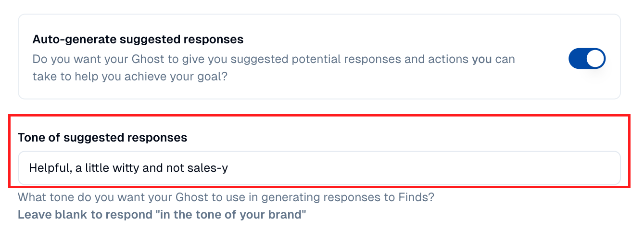The width and height of the screenshot is (644, 233).
Task: Click the word "Ghost" in the toggle description
Action: (147, 59)
